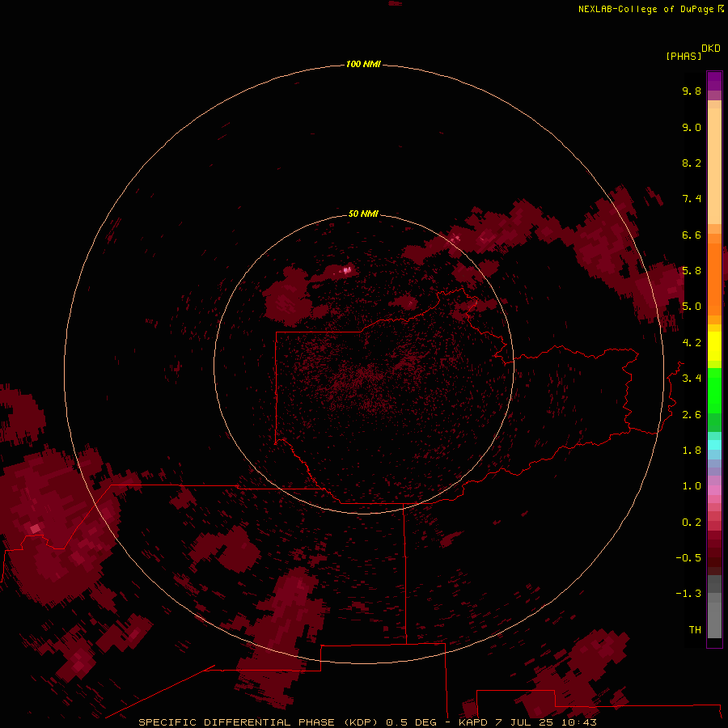Select the 2.6 scale label

pyautogui.click(x=692, y=415)
